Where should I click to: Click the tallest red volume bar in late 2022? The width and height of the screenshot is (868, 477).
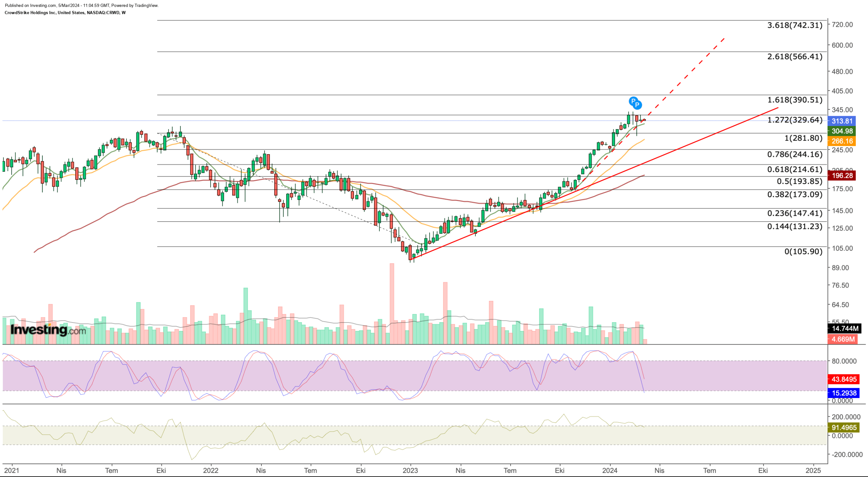392,304
